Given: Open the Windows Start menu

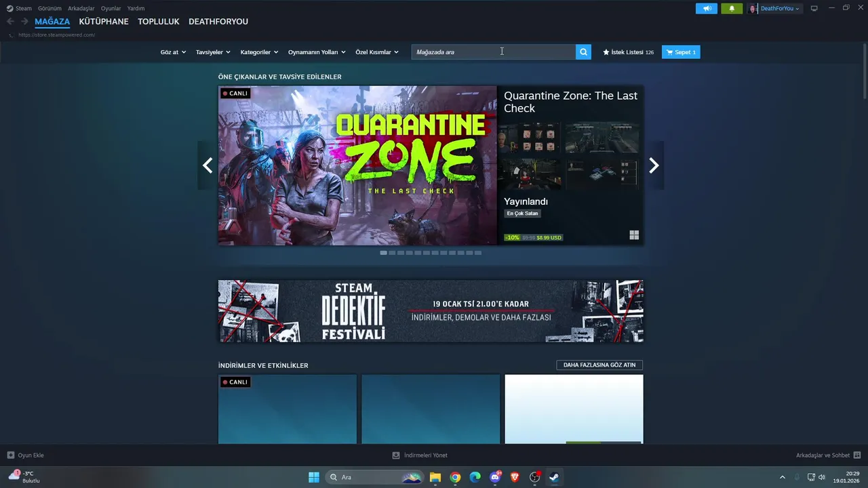Looking at the screenshot, I should 314,477.
